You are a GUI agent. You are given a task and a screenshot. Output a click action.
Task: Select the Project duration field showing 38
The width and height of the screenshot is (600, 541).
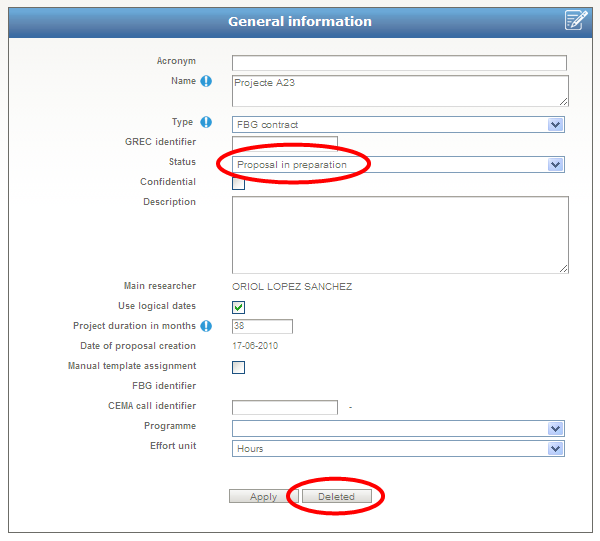pyautogui.click(x=262, y=326)
